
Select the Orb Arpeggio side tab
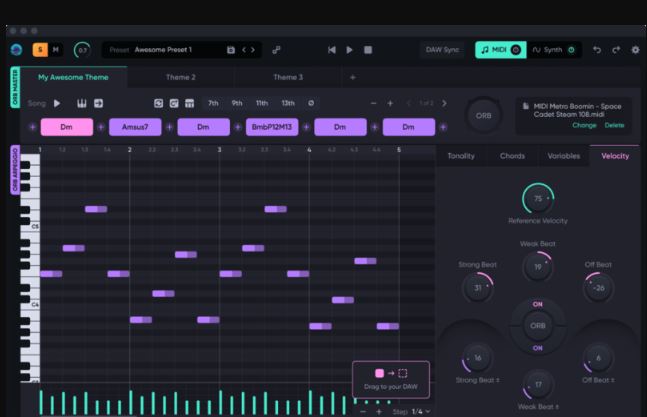(x=15, y=169)
